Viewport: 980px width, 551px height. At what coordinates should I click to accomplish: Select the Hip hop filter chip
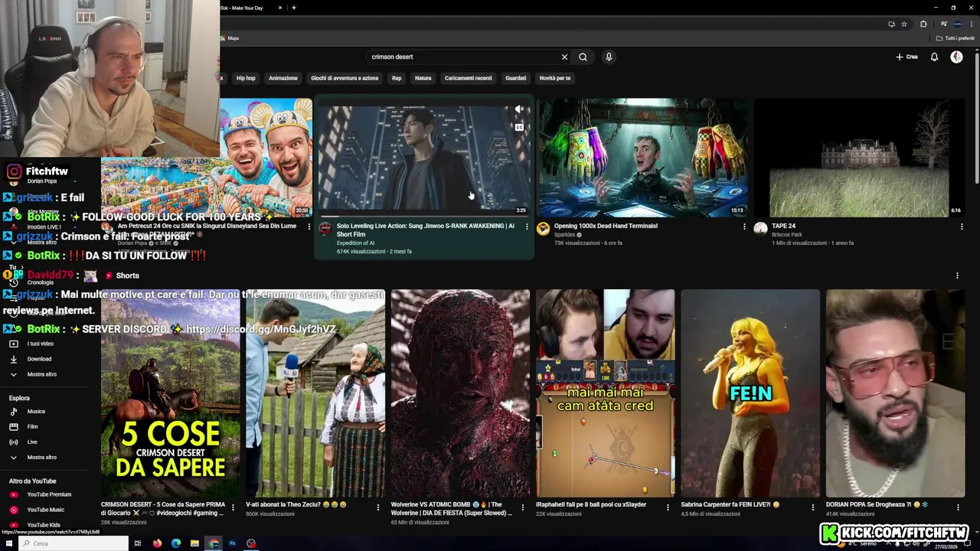246,78
